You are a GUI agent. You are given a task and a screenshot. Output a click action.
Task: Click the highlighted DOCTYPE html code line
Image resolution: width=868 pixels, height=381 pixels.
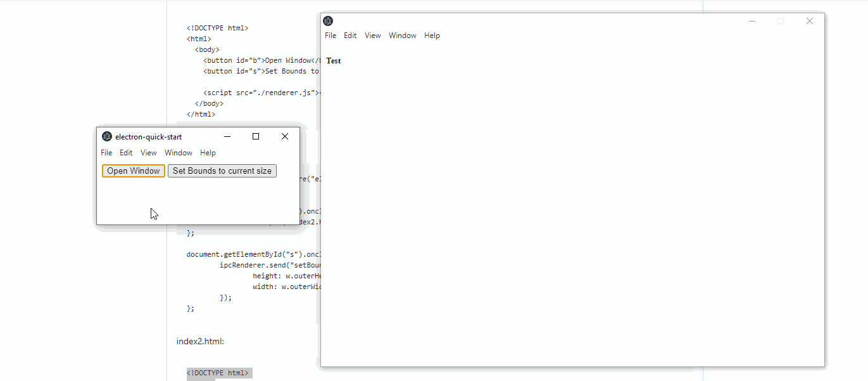pyautogui.click(x=218, y=373)
